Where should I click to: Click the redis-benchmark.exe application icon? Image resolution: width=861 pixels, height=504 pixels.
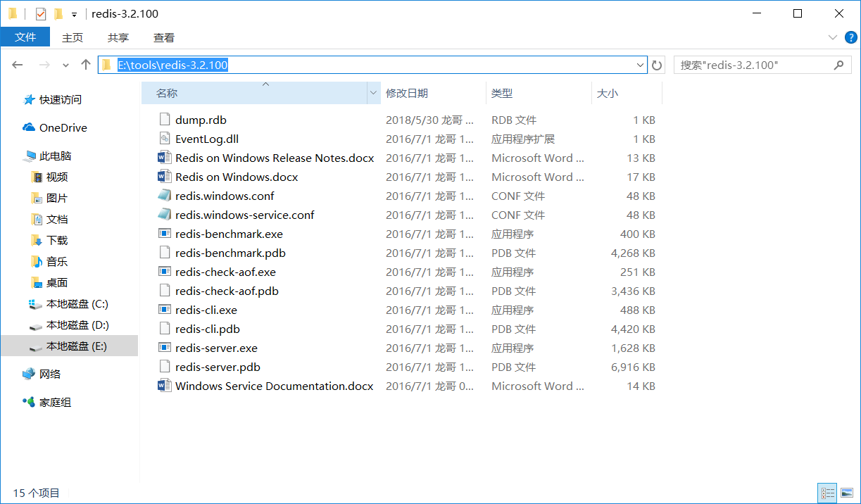(x=165, y=234)
